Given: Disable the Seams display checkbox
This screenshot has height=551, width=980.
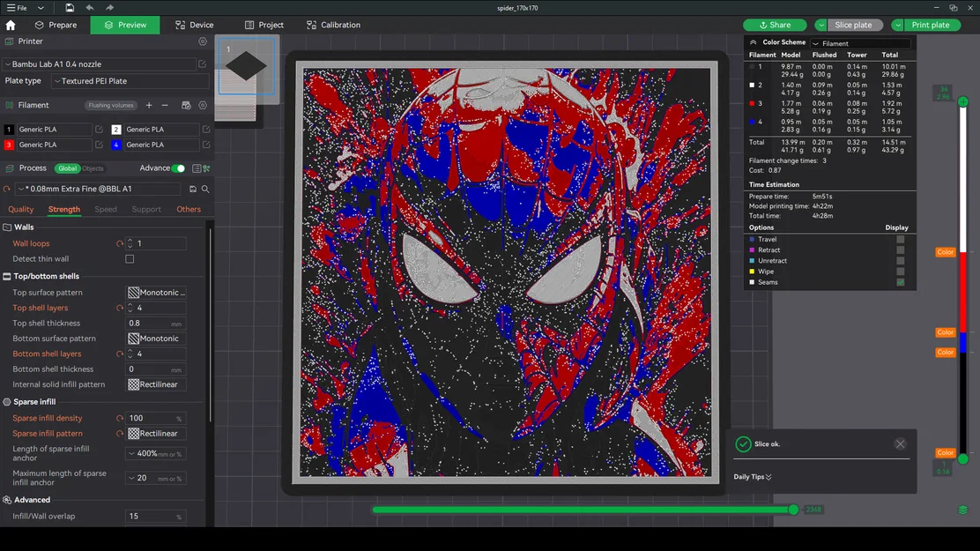Looking at the screenshot, I should click(x=900, y=282).
